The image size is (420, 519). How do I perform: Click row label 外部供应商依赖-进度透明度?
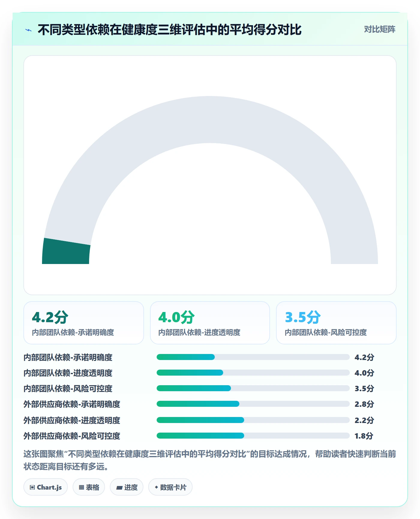pos(72,420)
